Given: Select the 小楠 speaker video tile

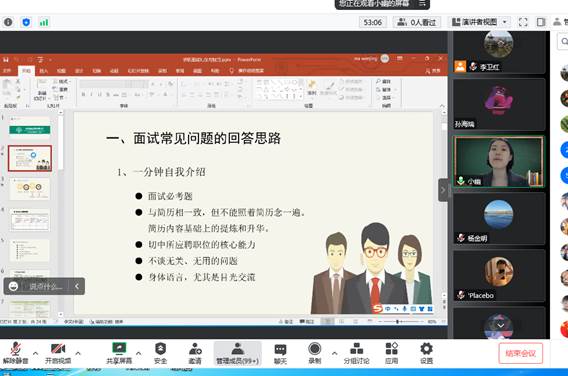Looking at the screenshot, I should [x=498, y=162].
